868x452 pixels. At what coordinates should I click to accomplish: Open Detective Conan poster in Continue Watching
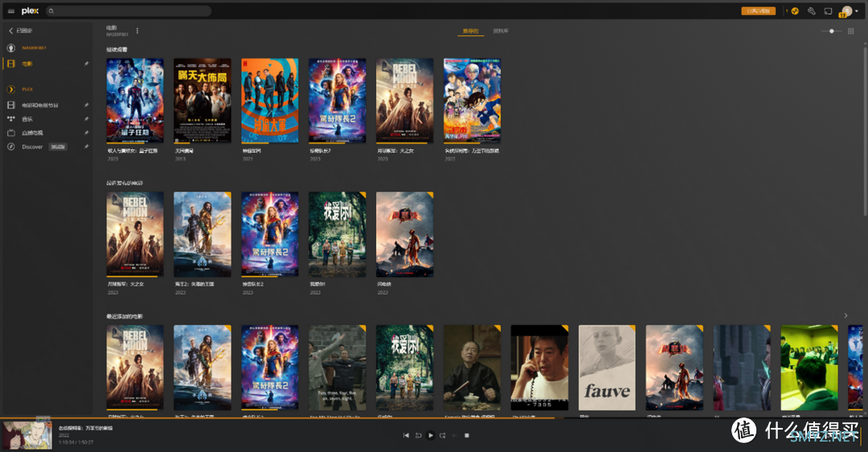[473, 100]
